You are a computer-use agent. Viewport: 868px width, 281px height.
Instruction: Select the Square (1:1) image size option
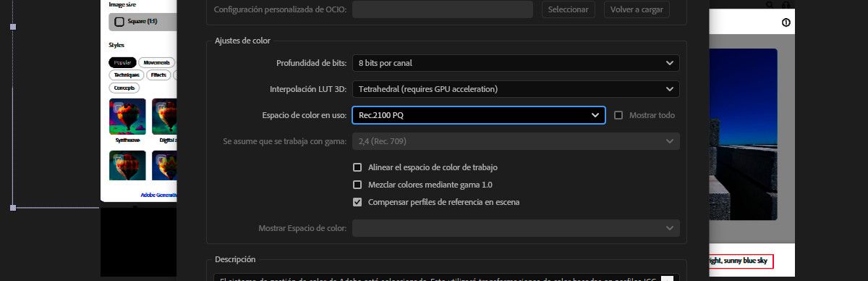[x=143, y=22]
